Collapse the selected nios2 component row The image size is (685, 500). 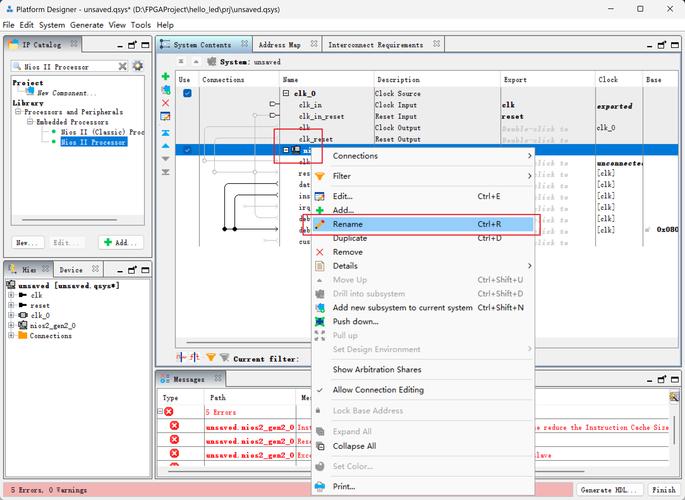(286, 150)
